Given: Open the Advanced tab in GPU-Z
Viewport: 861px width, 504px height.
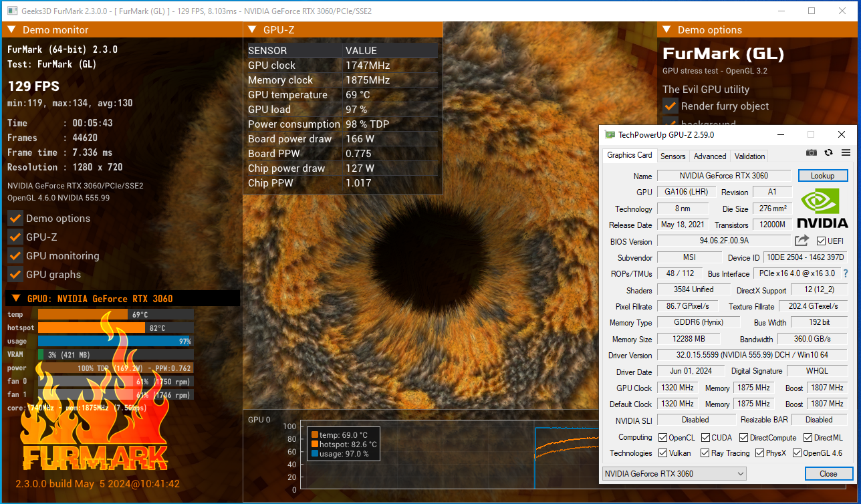Looking at the screenshot, I should coord(709,156).
